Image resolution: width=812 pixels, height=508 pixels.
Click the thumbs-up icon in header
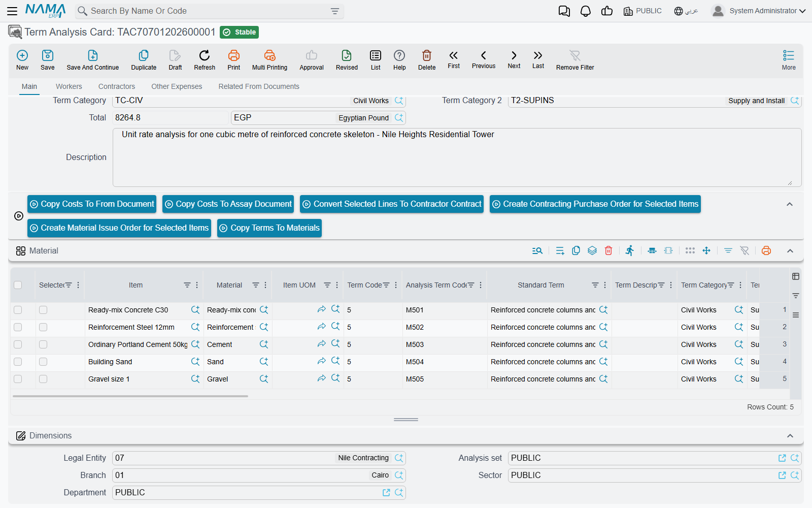(x=607, y=11)
